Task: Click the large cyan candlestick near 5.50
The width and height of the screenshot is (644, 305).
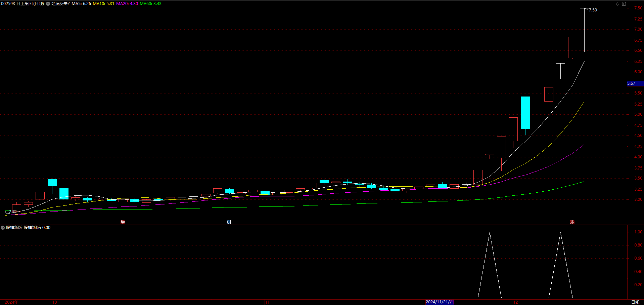Action: point(525,113)
